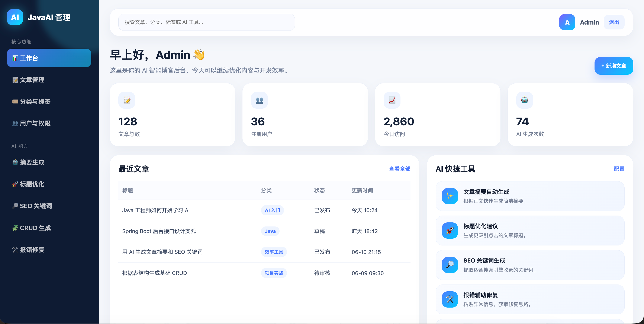Viewport: 644px width, 324px height.
Task: Click the AI 生成次数 card robot icon
Action: coord(525,100)
